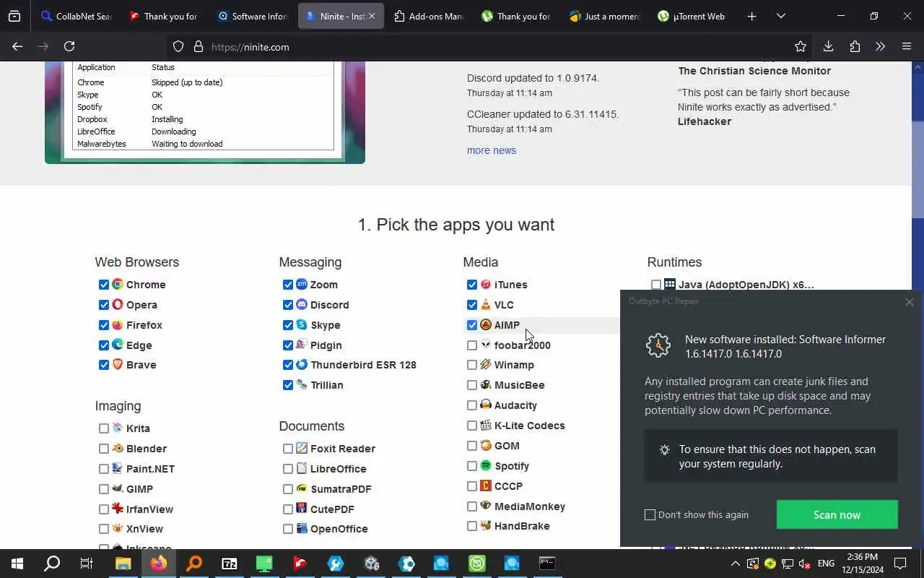Screen dimensions: 924x578
Task: Open a new browser tab
Action: [751, 16]
